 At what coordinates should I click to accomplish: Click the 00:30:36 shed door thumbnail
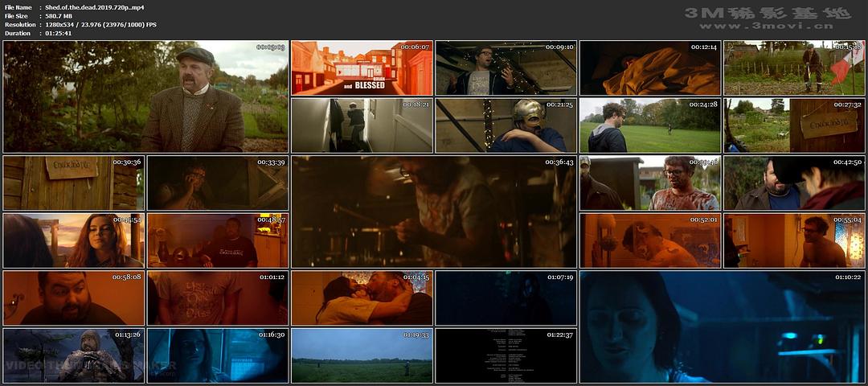tap(74, 183)
